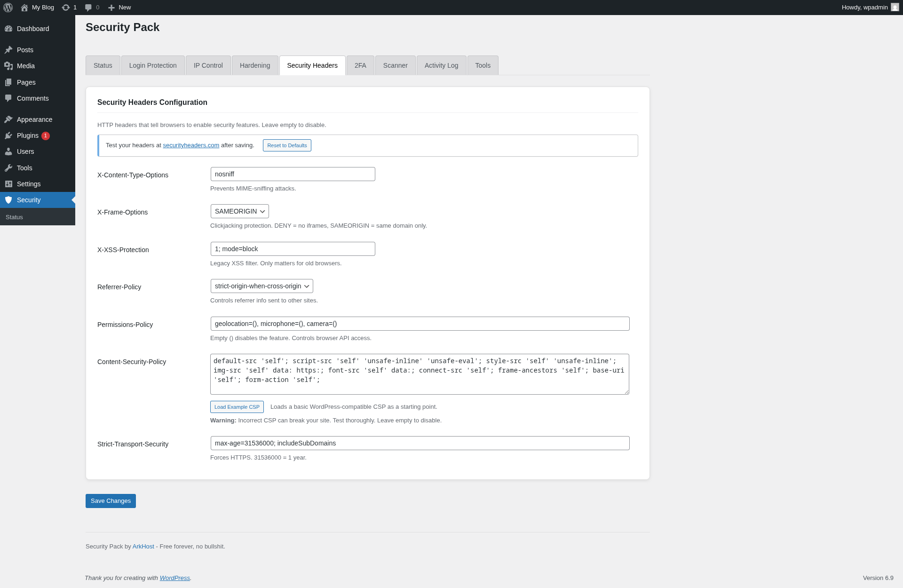Click the Load Example CSP button
The width and height of the screenshot is (903, 588).
pyautogui.click(x=237, y=406)
